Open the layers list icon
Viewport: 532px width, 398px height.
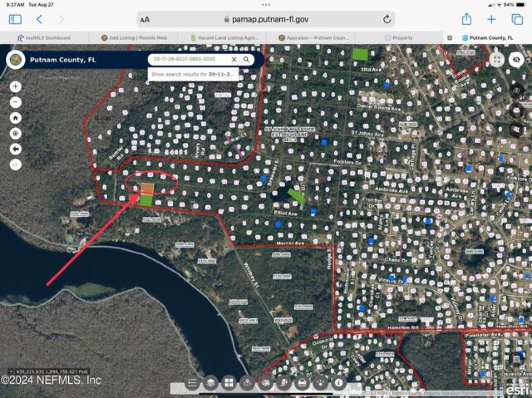point(211,384)
